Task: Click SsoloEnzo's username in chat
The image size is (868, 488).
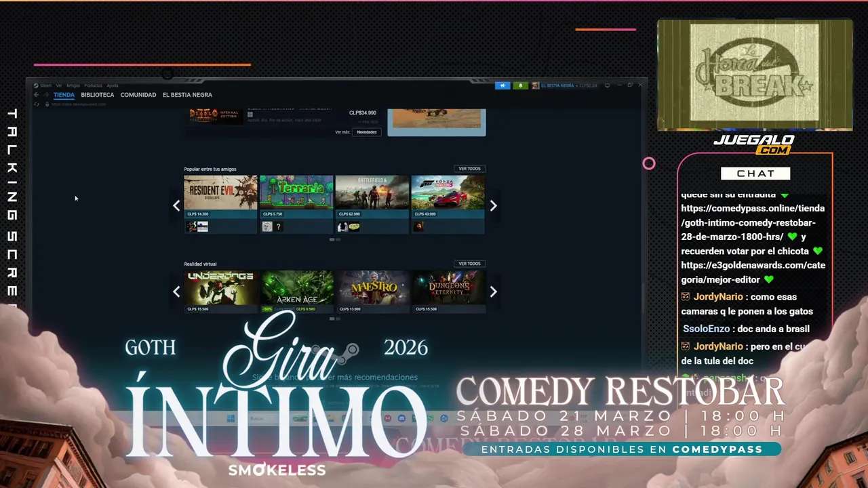Action: (706, 329)
